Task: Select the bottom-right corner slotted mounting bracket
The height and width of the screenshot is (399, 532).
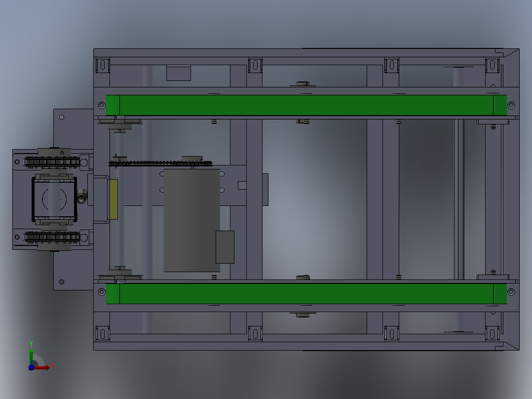Action: tap(492, 333)
